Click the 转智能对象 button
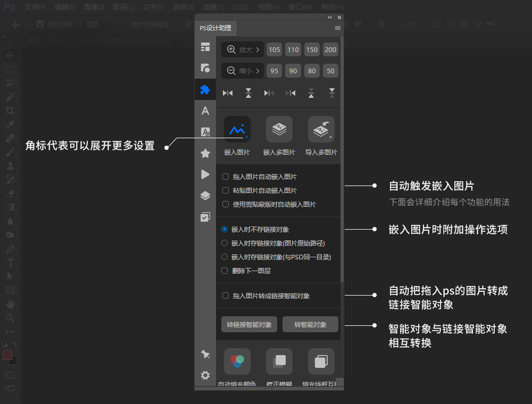This screenshot has height=404, width=532. coord(310,324)
